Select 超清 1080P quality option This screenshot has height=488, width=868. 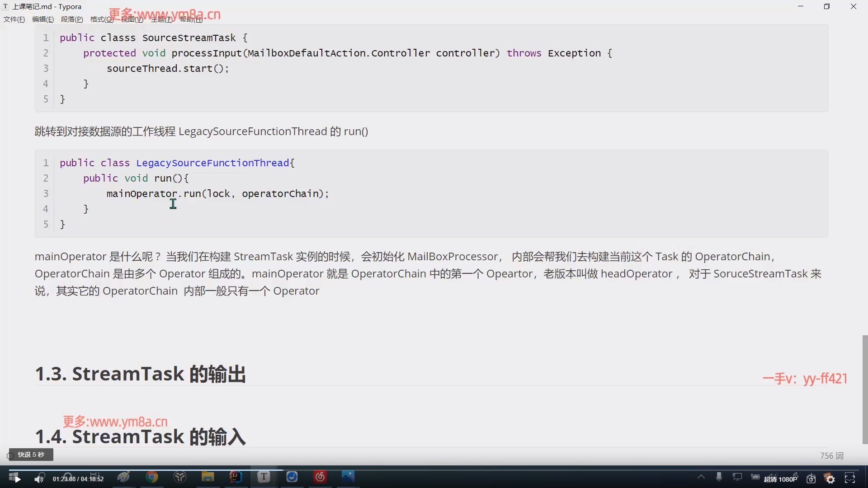781,479
